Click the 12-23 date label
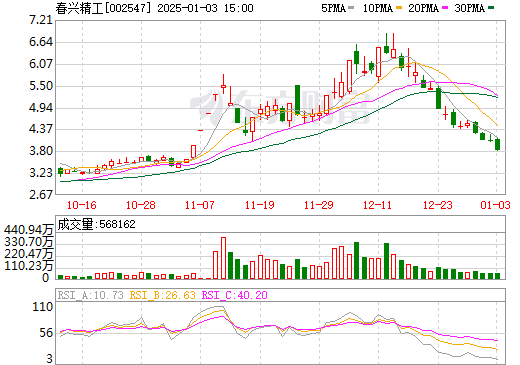The width and height of the screenshot is (520, 365). 438,205
